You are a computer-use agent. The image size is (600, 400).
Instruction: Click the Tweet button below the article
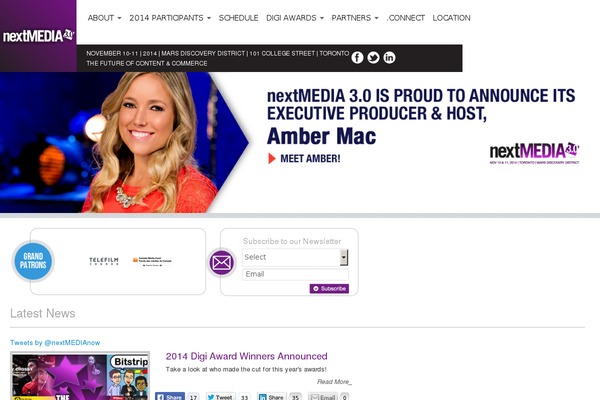pos(220,397)
